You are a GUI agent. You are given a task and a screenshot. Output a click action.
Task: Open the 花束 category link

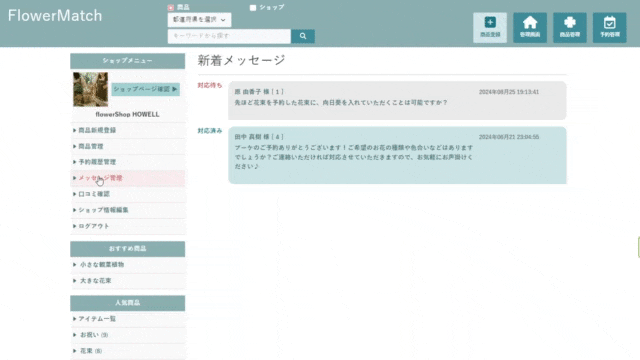click(x=128, y=351)
